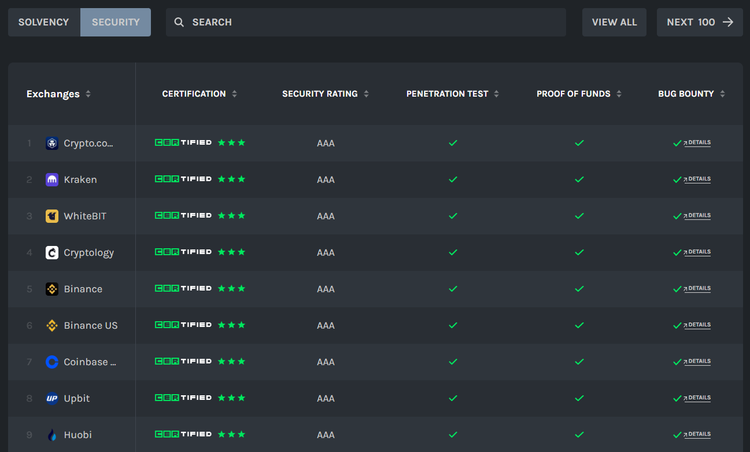
Task: Click the CERtified badge in WhiteBIT row
Action: (x=183, y=215)
